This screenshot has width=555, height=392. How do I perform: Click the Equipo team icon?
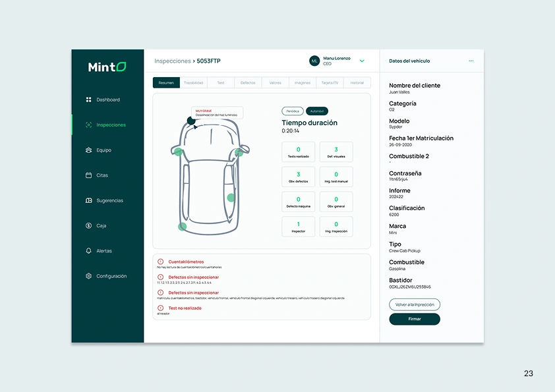pyautogui.click(x=88, y=150)
